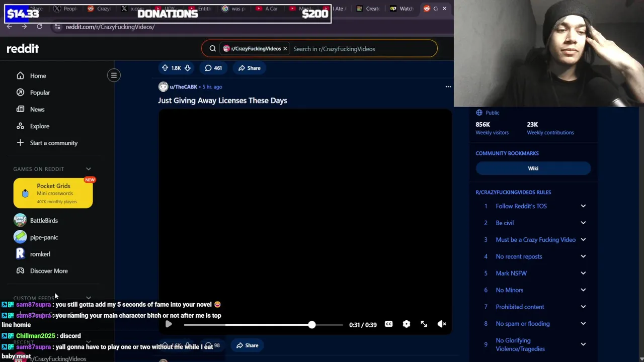Click the reddit.com URL in the address bar
This screenshot has height=362, width=644.
pos(110,27)
